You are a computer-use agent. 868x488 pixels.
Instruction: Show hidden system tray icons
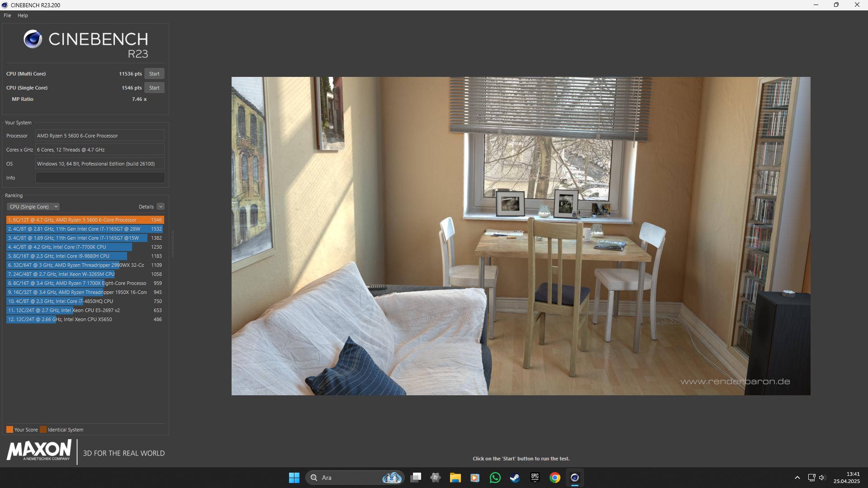[x=797, y=478]
